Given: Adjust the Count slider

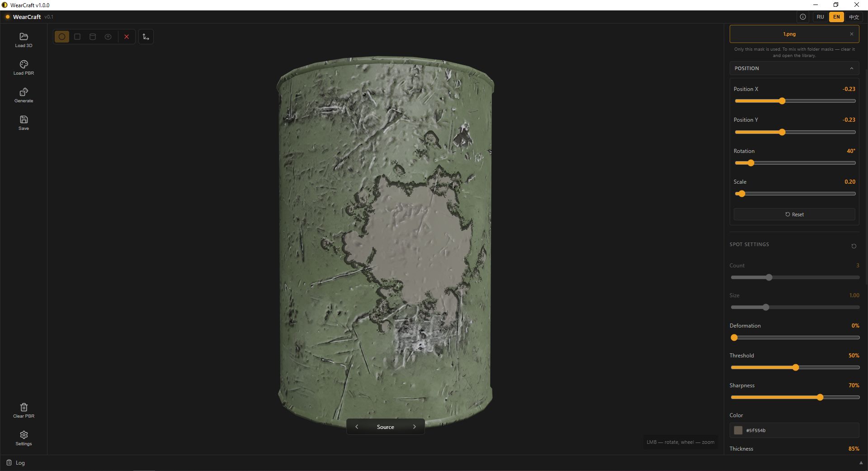Looking at the screenshot, I should point(795,277).
